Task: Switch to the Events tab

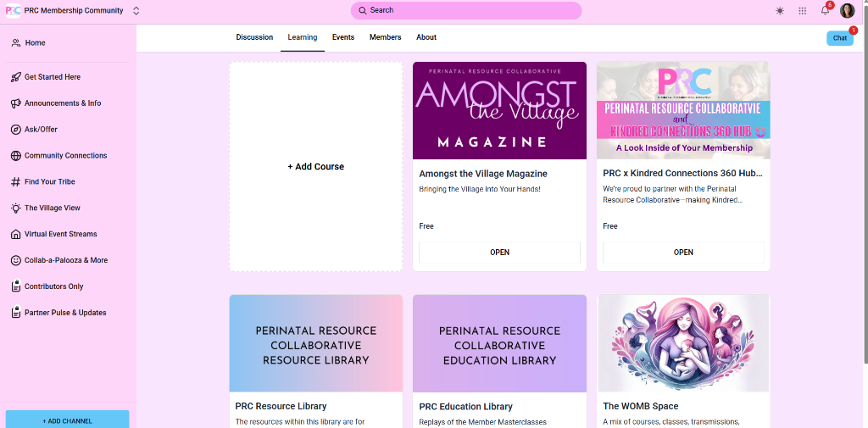Action: click(x=343, y=37)
